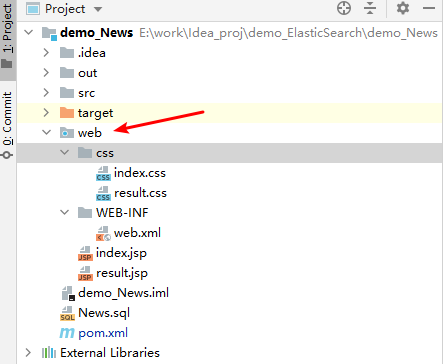The image size is (443, 364).
Task: Collapse the WEB-INF folder chevron
Action: [x=64, y=212]
